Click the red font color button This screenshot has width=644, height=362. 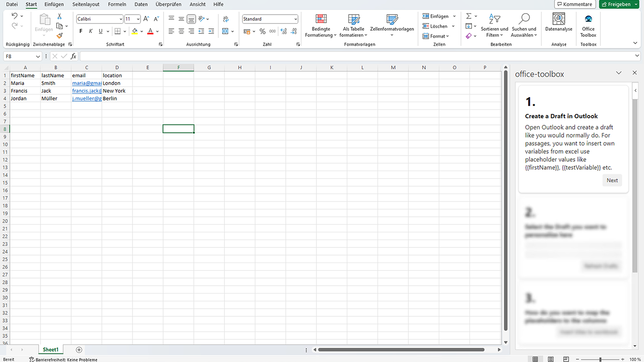(x=150, y=31)
